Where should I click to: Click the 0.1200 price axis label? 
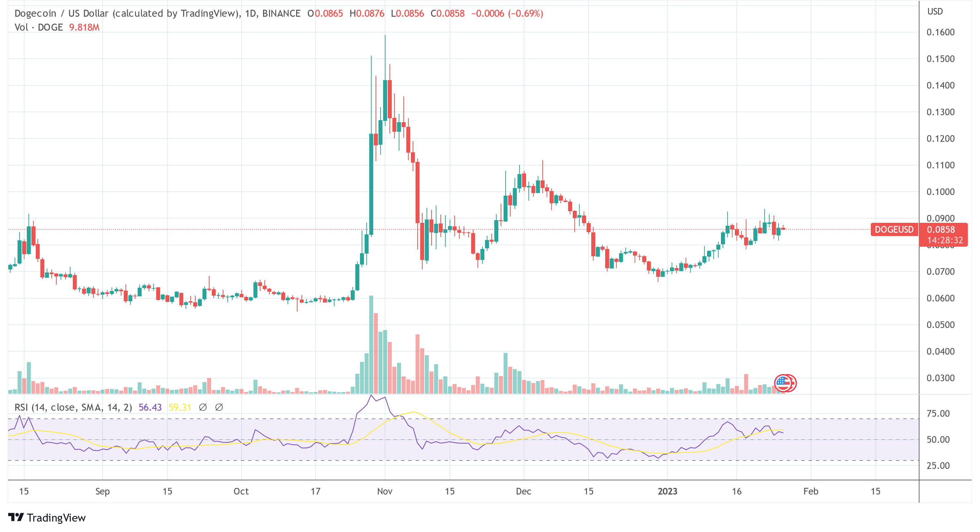tap(940, 138)
